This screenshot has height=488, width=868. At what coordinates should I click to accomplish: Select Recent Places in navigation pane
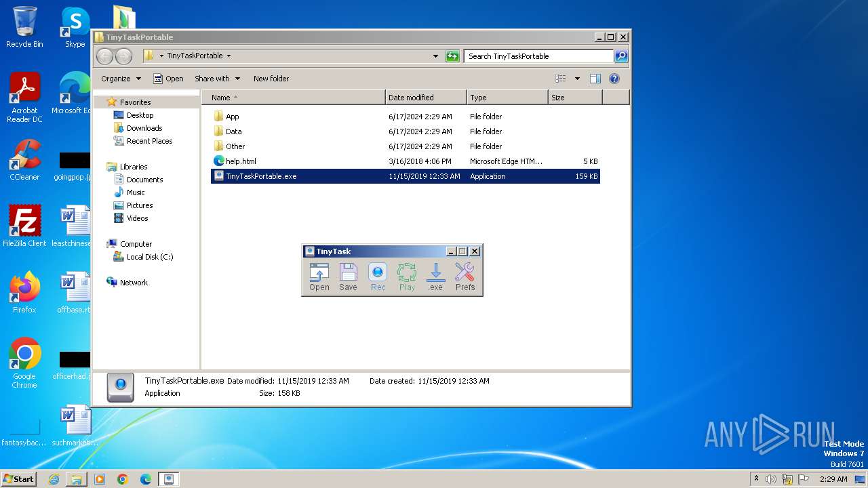(149, 141)
